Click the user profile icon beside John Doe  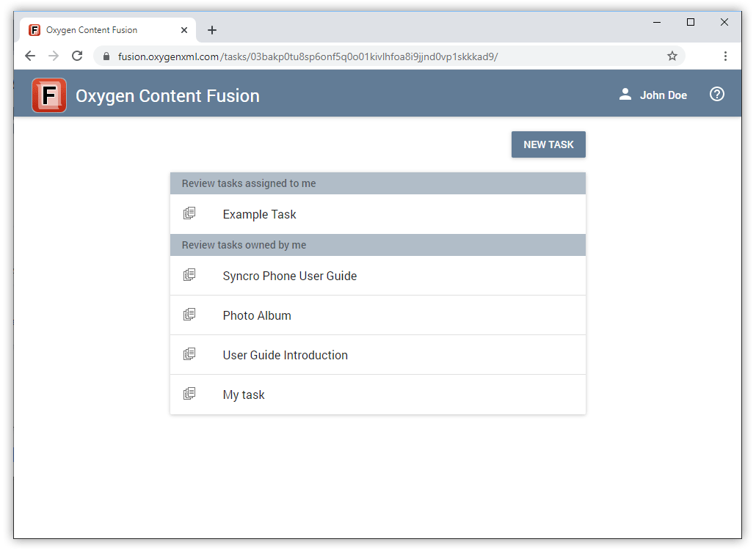click(625, 95)
